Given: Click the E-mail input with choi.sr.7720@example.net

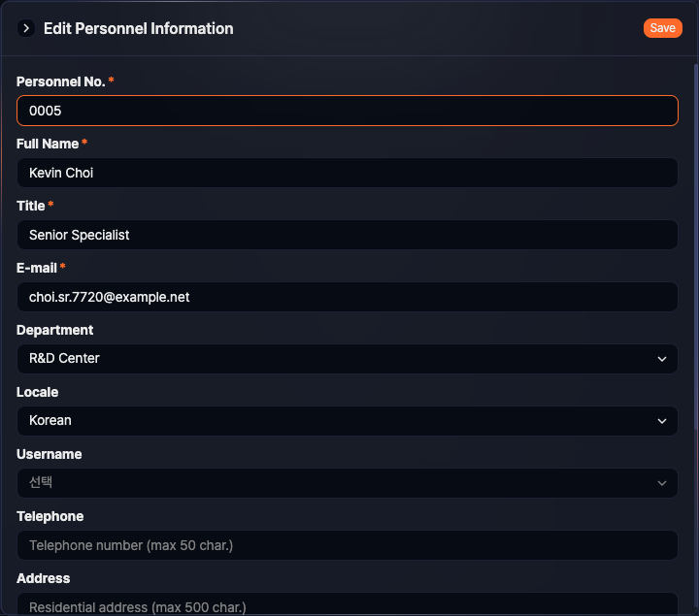Looking at the screenshot, I should (x=347, y=297).
